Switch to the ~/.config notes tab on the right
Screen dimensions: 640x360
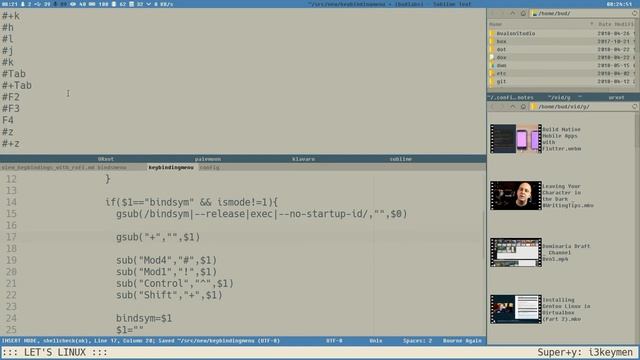click(511, 98)
